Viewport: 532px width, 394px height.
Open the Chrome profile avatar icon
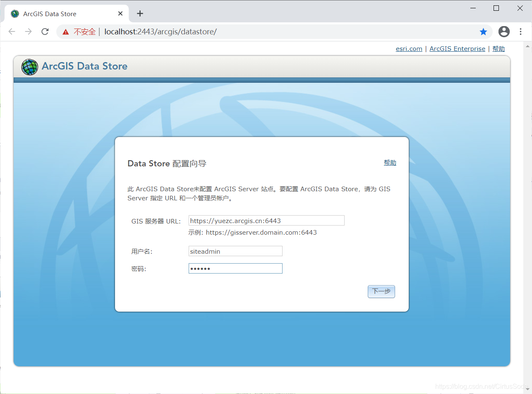coord(504,31)
